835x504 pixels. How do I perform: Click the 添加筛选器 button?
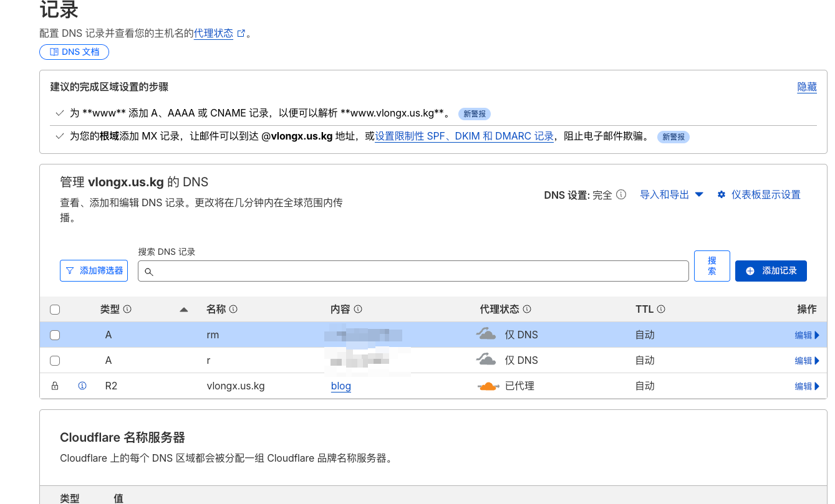(94, 271)
